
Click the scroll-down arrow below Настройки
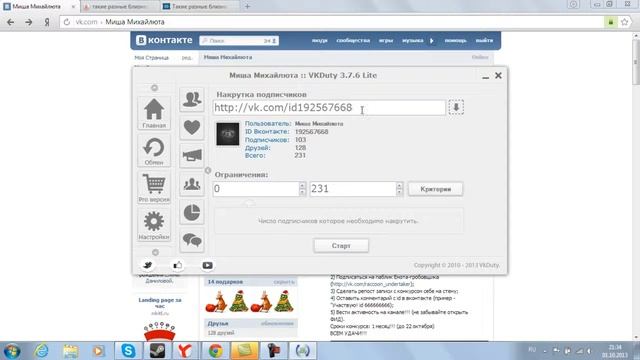pos(155,252)
